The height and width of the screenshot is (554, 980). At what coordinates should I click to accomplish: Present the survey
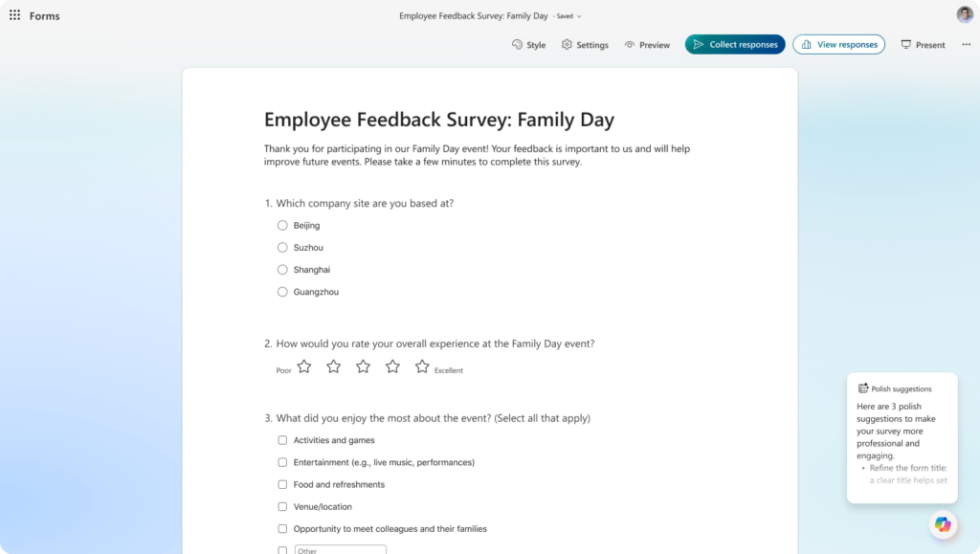click(x=922, y=44)
